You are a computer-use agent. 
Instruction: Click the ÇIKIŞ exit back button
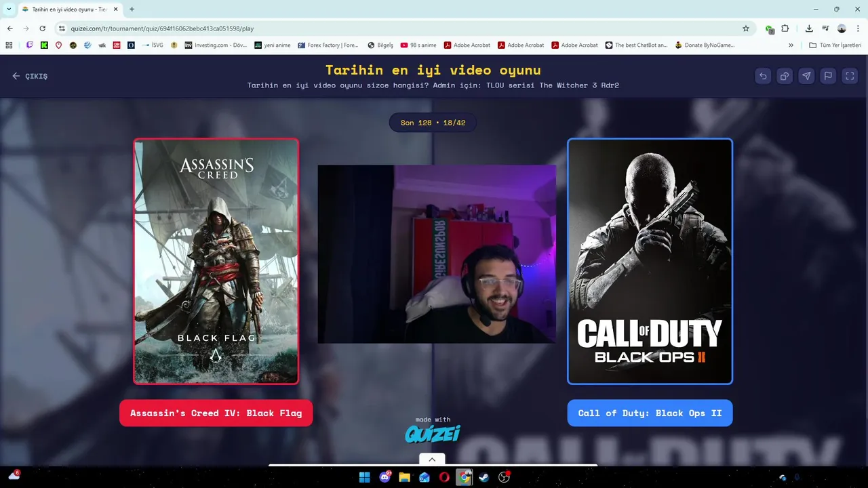tap(30, 76)
